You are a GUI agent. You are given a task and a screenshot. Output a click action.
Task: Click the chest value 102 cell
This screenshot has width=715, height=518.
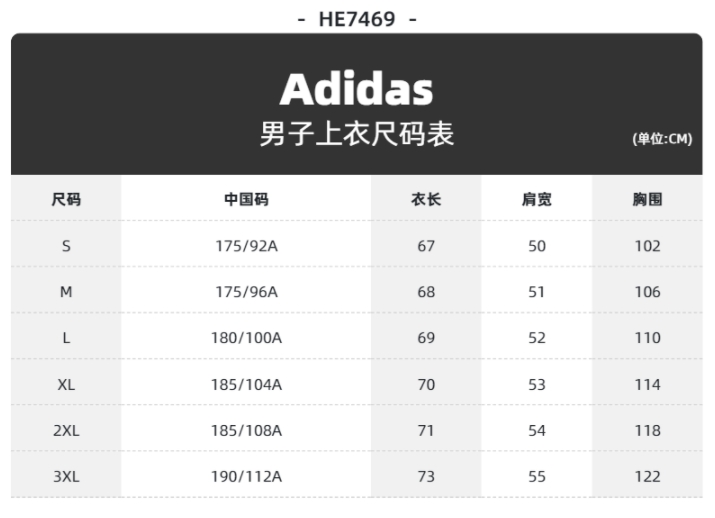coord(647,246)
